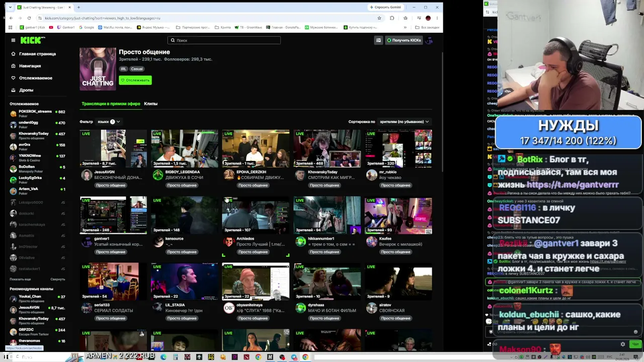Click the browser address bar URL
The height and width of the screenshot is (362, 644).
click(x=103, y=18)
